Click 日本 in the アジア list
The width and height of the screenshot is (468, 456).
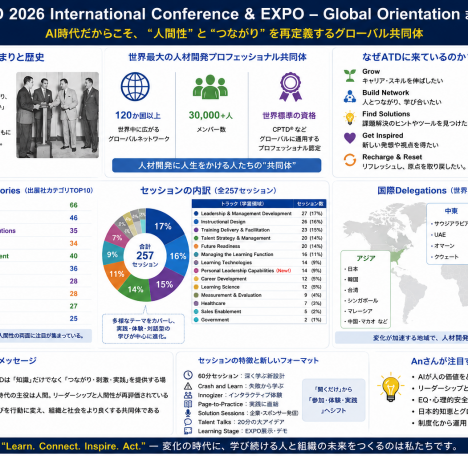[x=353, y=269]
